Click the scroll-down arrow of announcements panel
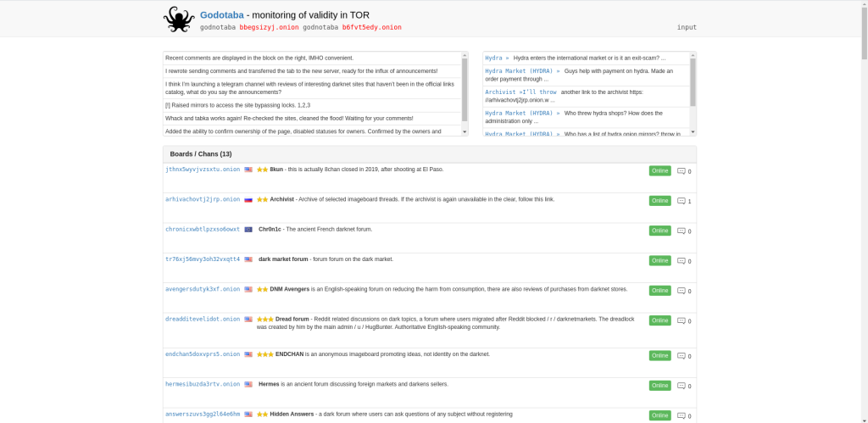Viewport: 868px width, 423px height. (x=465, y=132)
